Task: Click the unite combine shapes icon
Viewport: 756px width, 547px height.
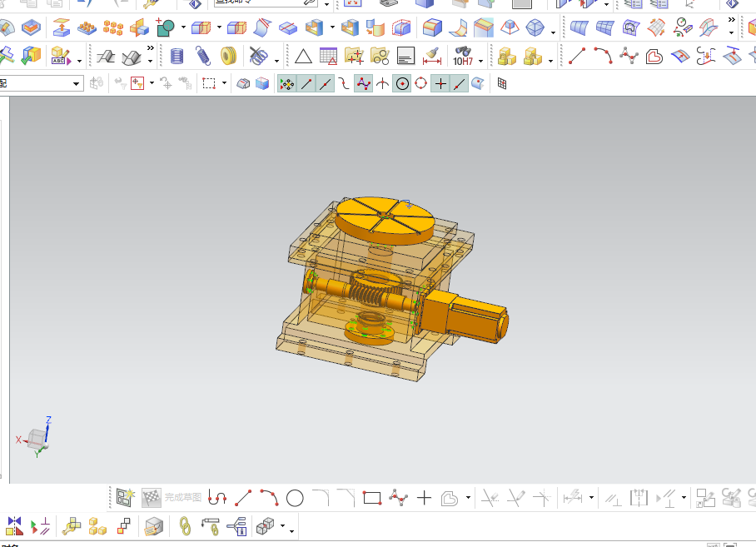Action: click(x=166, y=27)
